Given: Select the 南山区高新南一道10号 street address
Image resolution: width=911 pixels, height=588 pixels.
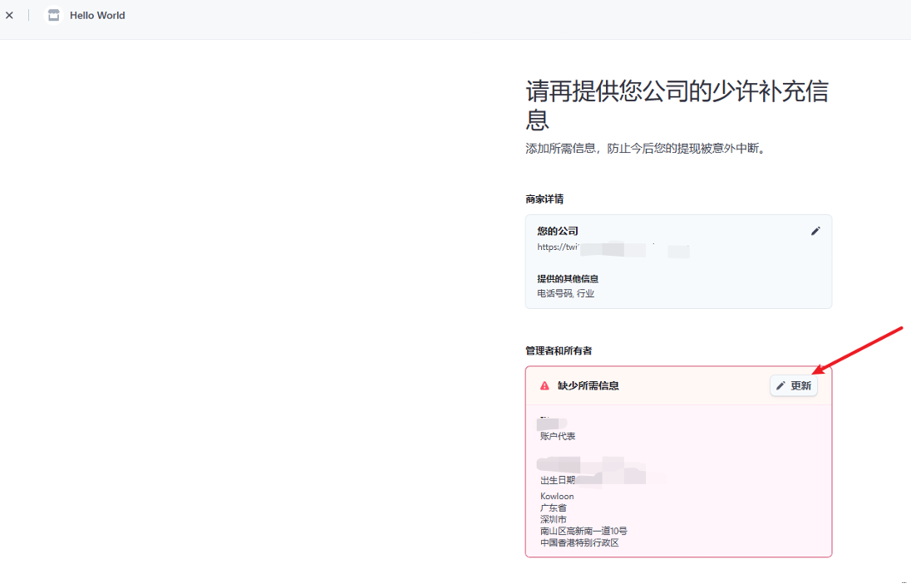Looking at the screenshot, I should point(584,531).
